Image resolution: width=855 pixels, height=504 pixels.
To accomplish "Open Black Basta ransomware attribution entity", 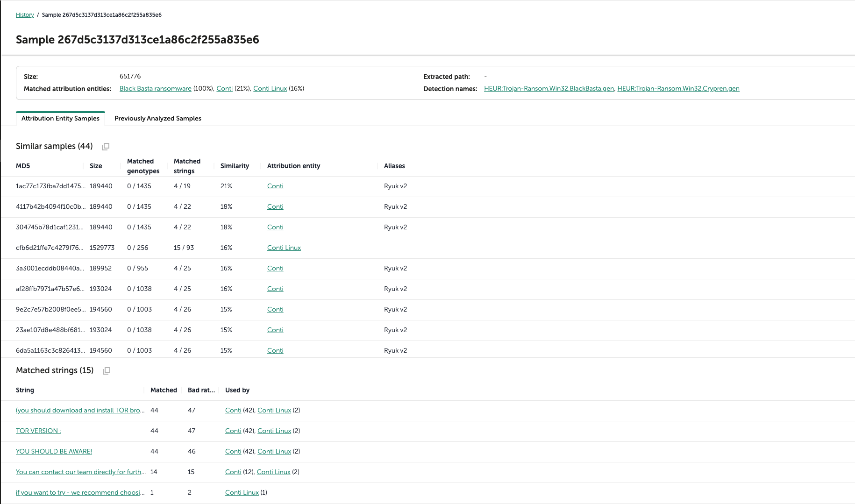I will (155, 89).
